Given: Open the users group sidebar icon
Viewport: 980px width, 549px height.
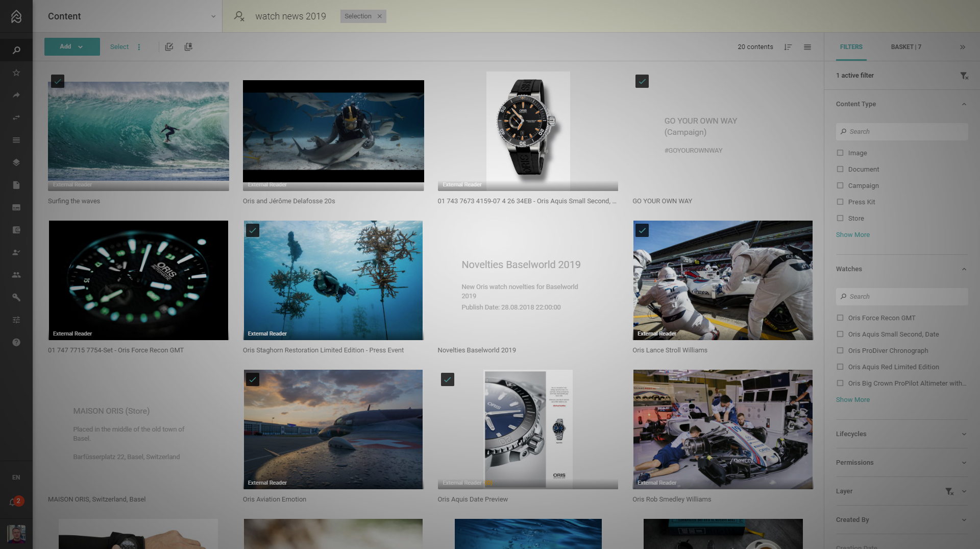Looking at the screenshot, I should click(x=16, y=275).
